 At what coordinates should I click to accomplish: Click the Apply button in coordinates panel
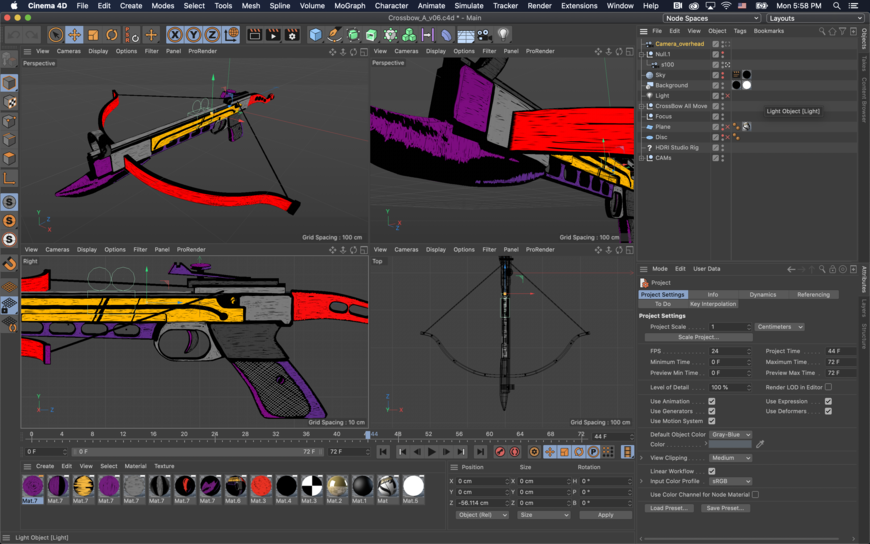tap(605, 515)
